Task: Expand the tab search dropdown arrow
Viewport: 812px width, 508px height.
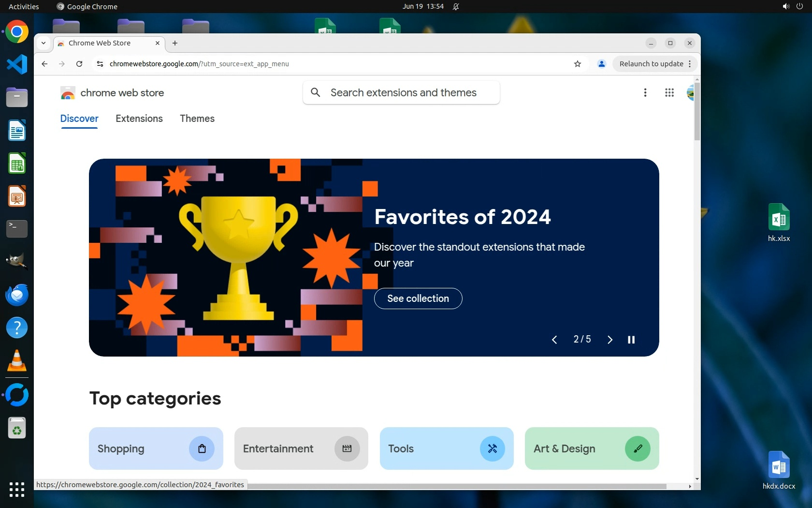Action: coord(43,43)
